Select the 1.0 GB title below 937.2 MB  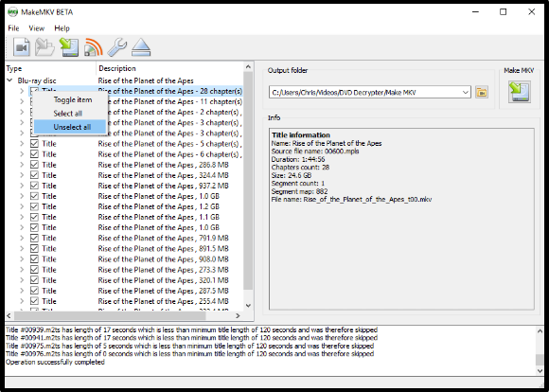159,196
